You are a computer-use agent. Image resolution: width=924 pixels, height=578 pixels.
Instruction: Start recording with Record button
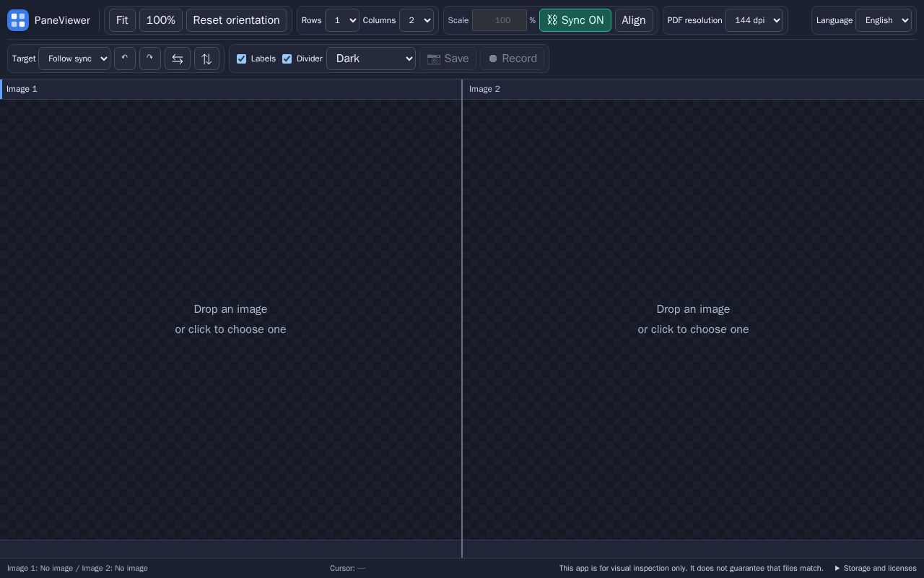point(513,59)
